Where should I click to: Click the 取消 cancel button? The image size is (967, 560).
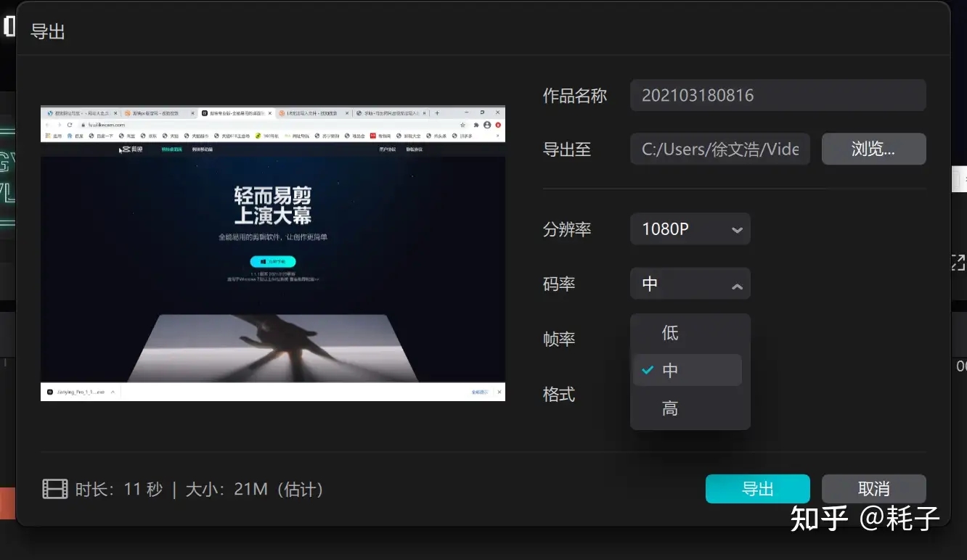[873, 489]
